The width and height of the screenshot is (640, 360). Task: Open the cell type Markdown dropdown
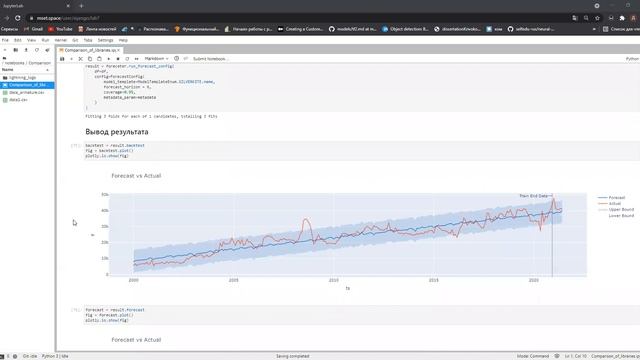156,59
